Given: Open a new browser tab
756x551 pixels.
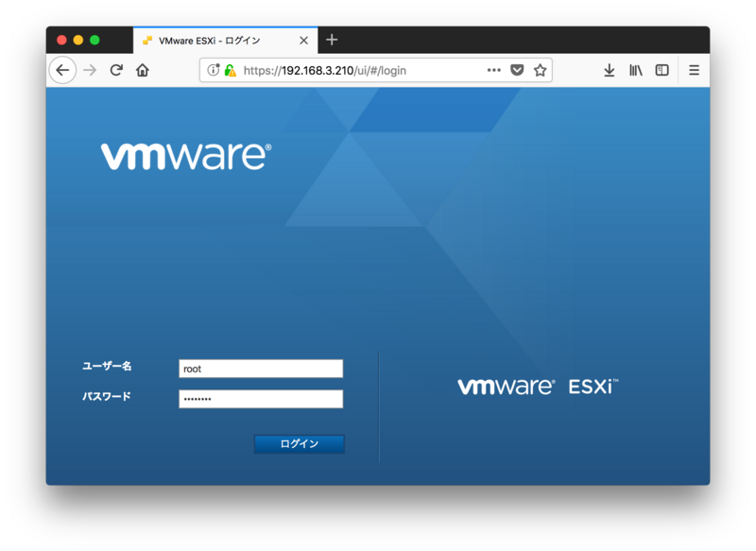Looking at the screenshot, I should pyautogui.click(x=332, y=40).
